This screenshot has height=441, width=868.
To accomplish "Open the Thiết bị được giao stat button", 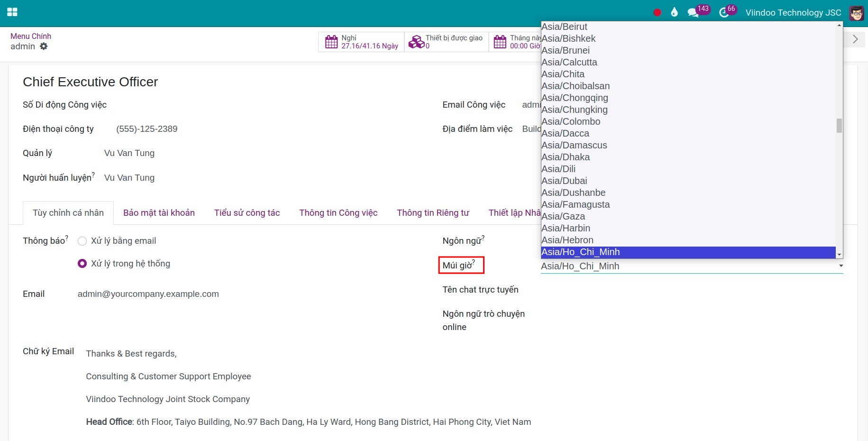I will [447, 42].
